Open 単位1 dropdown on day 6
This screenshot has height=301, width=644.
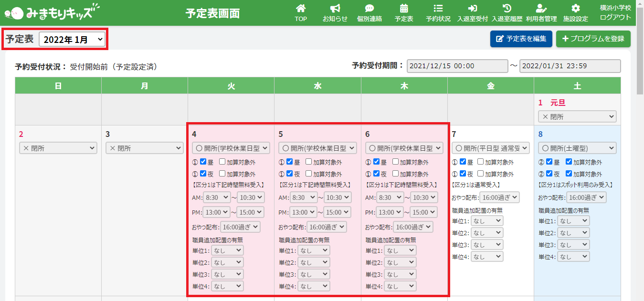400,250
